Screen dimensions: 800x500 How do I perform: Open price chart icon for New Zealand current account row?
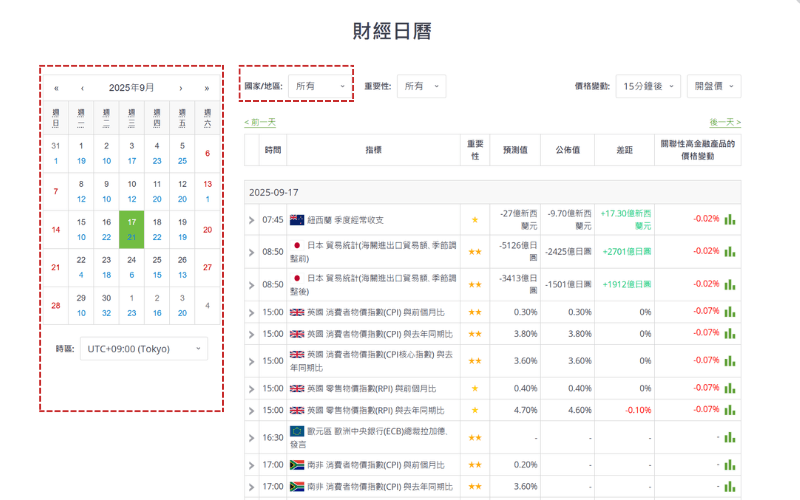click(729, 219)
